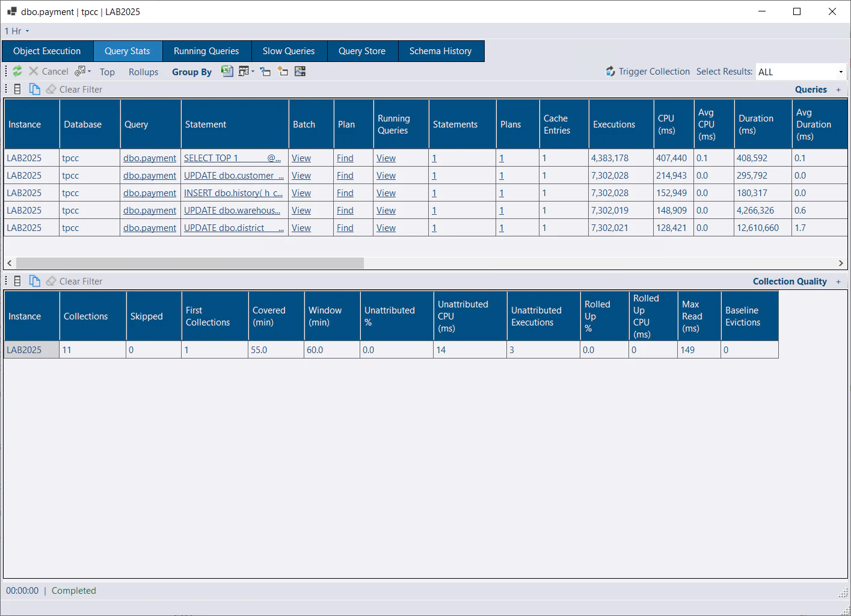
Task: Open the 1 Hr time range dropdown
Action: pyautogui.click(x=17, y=31)
